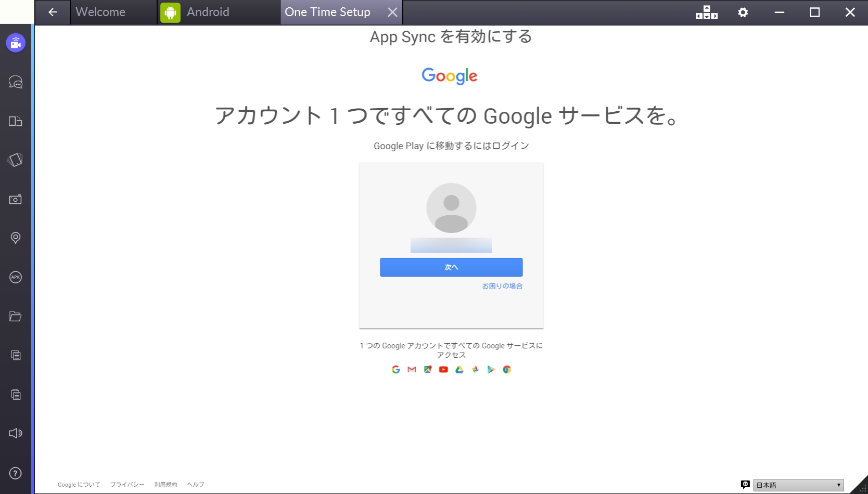Open the keyboard mapping icon in title bar

point(707,12)
